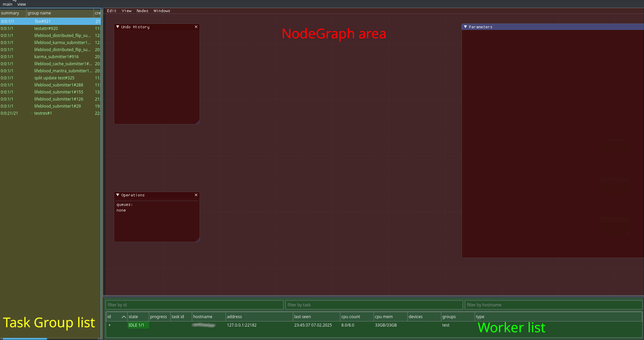Open the view menu
The height and width of the screenshot is (340, 644).
(x=21, y=4)
